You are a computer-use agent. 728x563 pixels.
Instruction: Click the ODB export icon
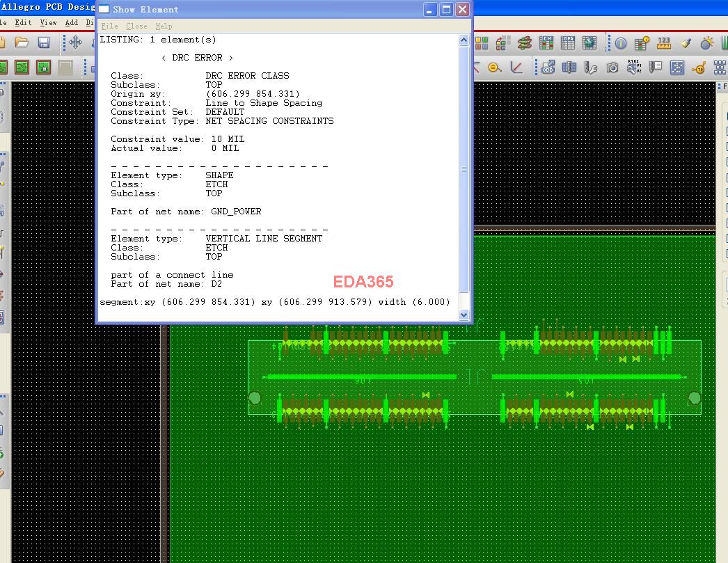pyautogui.click(x=548, y=68)
